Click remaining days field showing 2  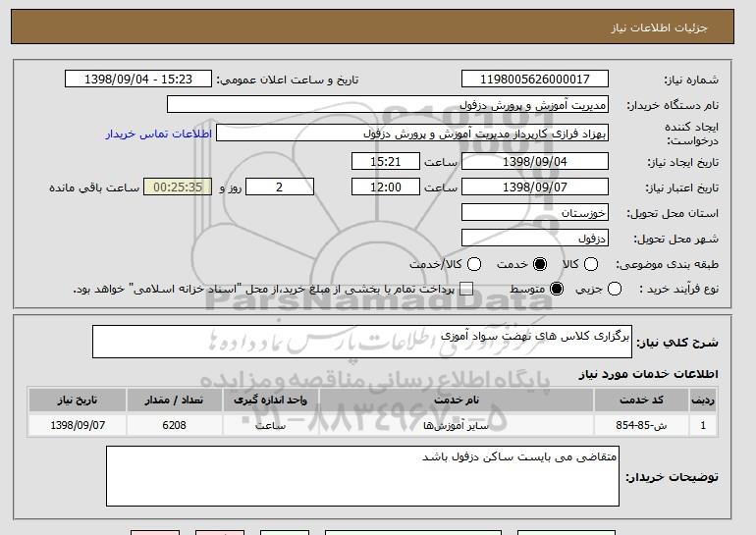point(280,187)
